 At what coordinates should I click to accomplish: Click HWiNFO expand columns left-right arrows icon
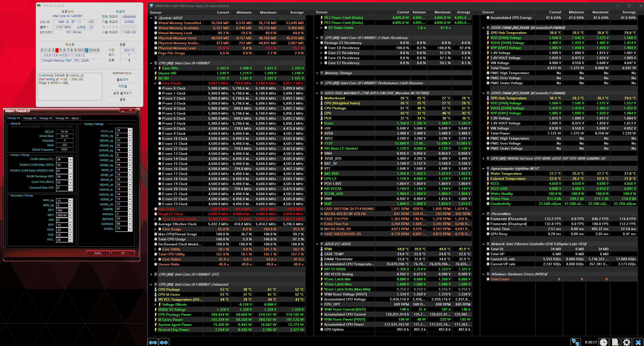pyautogui.click(x=153, y=342)
